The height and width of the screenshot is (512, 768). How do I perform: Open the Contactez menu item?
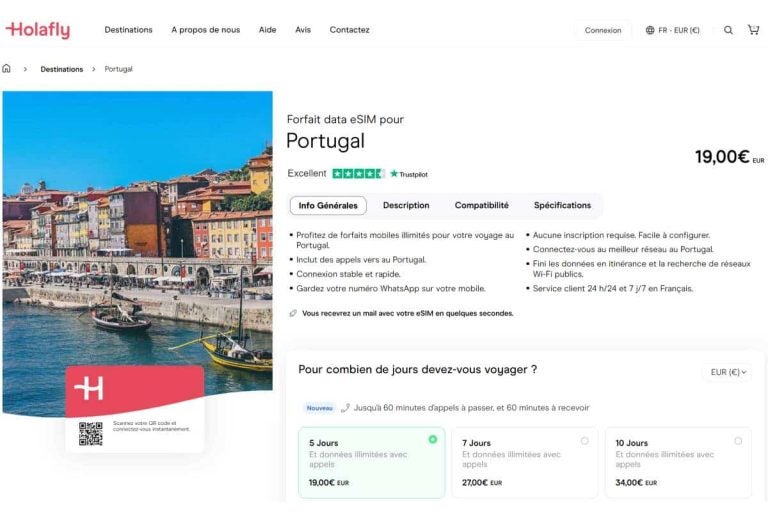point(349,30)
